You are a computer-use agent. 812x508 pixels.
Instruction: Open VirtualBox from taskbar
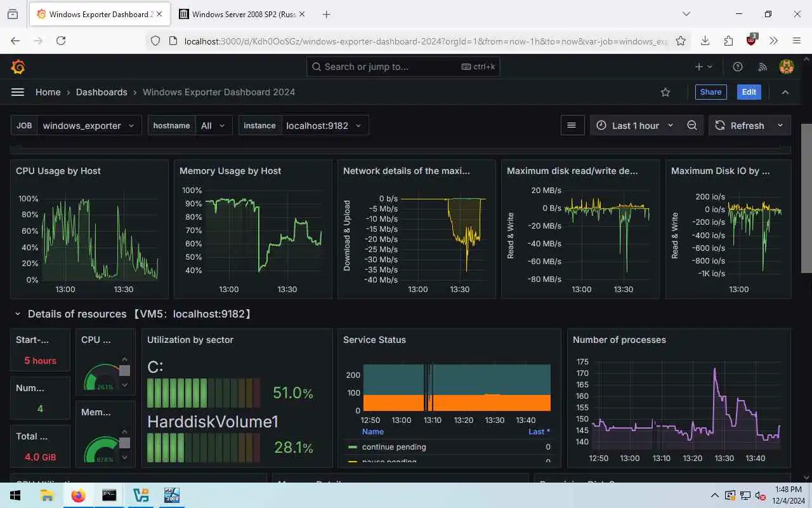pos(141,495)
